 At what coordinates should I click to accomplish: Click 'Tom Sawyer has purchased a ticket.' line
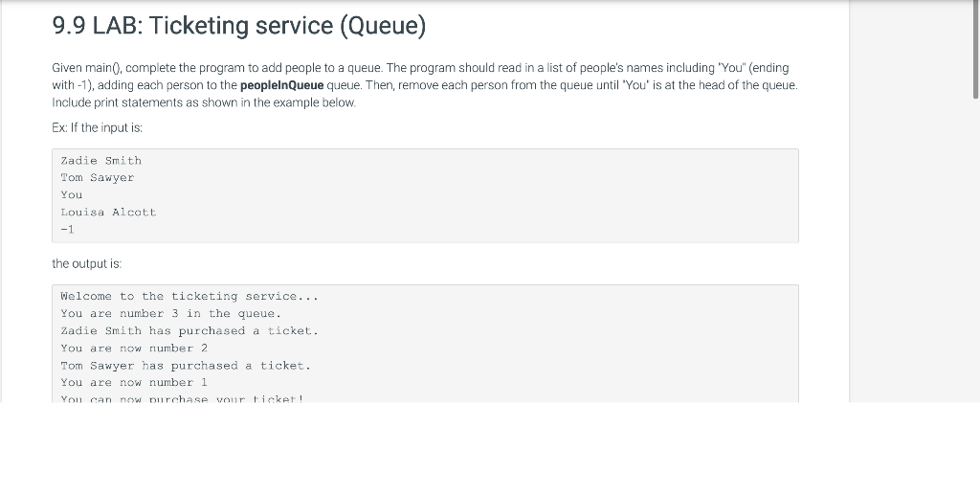(x=186, y=366)
